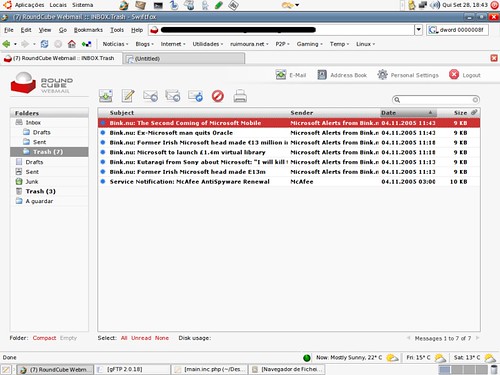Click the red close tab icon

494,58
